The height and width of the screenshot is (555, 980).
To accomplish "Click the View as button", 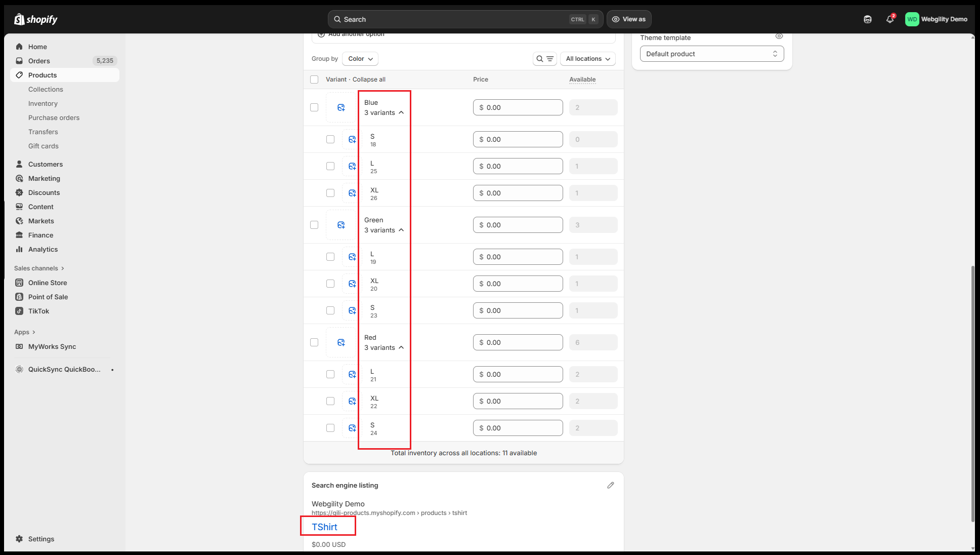I will point(628,19).
